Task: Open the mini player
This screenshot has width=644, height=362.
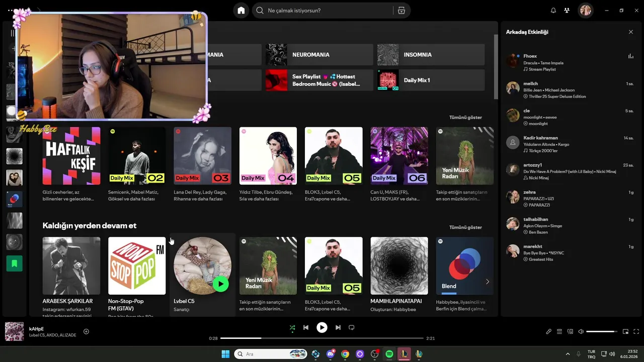Action: [x=626, y=332]
